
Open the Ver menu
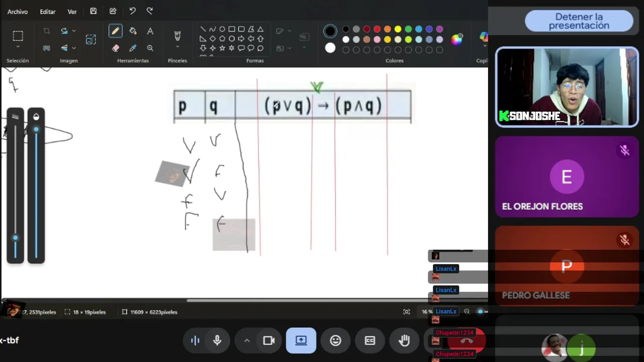coord(72,12)
